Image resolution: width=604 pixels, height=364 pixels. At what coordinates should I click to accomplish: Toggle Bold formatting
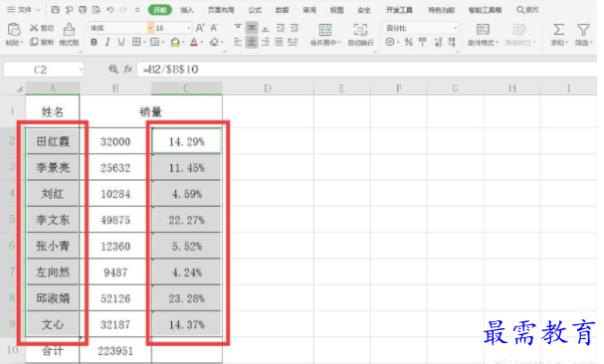tap(94, 42)
